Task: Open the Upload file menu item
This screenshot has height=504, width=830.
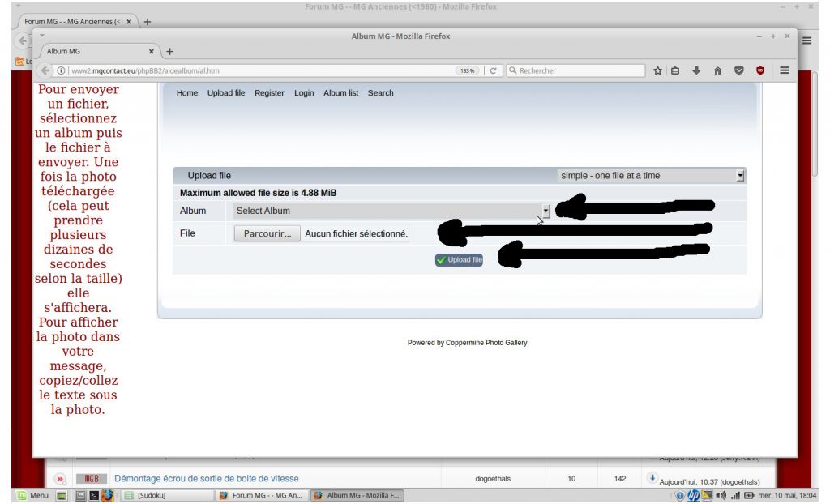Action: click(226, 92)
